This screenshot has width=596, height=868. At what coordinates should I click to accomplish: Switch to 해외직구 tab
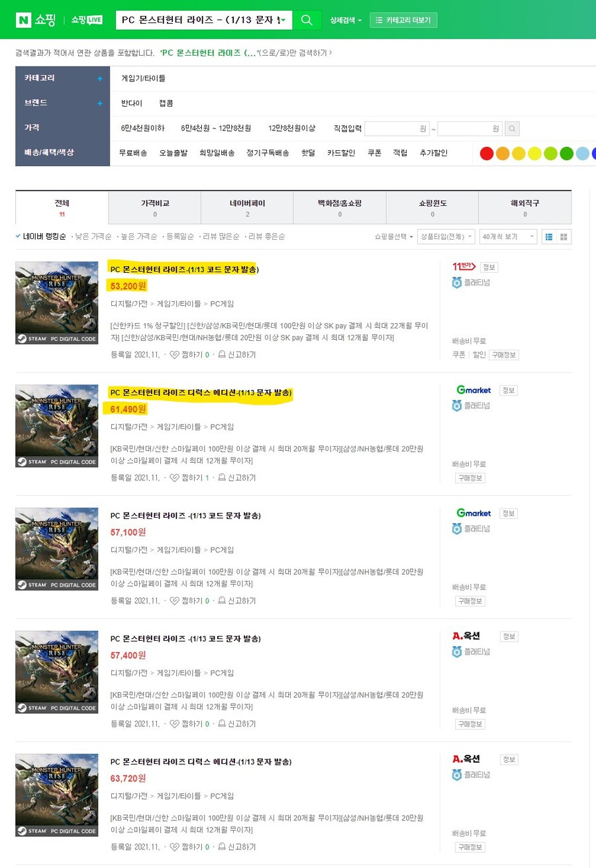(525, 208)
